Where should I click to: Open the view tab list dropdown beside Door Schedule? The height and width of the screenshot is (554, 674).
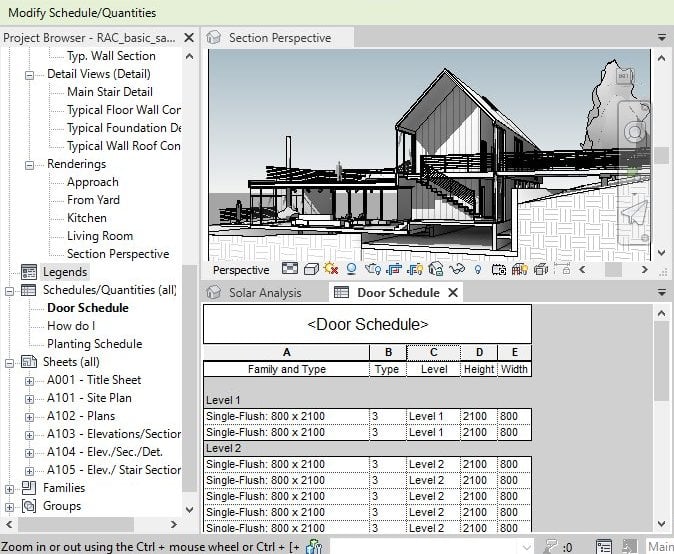point(662,293)
